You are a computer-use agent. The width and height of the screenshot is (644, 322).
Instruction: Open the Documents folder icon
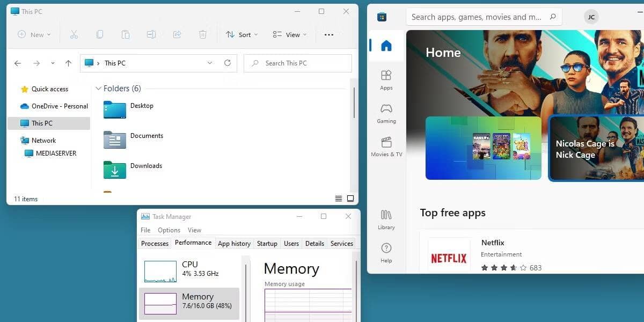[114, 140]
